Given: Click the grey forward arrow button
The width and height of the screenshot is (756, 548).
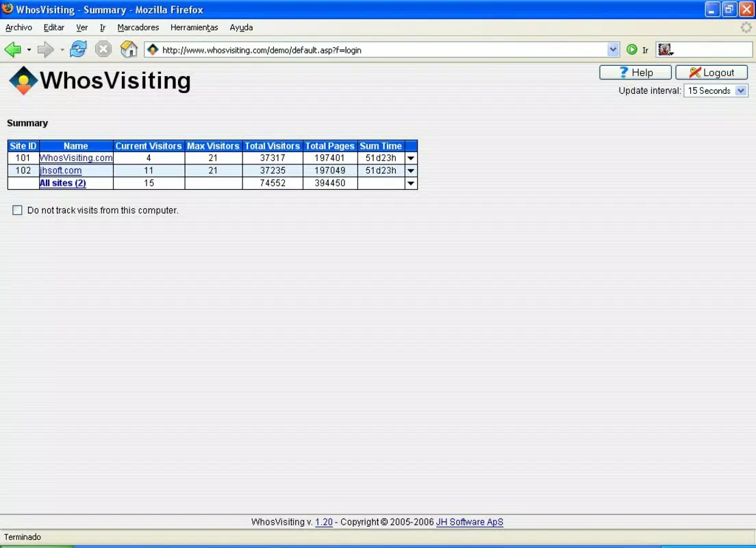Looking at the screenshot, I should [x=46, y=49].
